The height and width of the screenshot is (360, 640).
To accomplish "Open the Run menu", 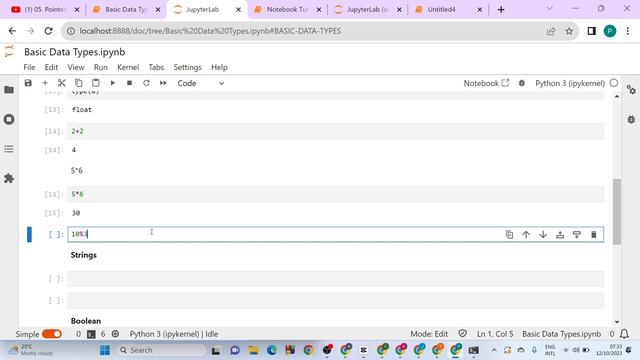I will point(101,67).
